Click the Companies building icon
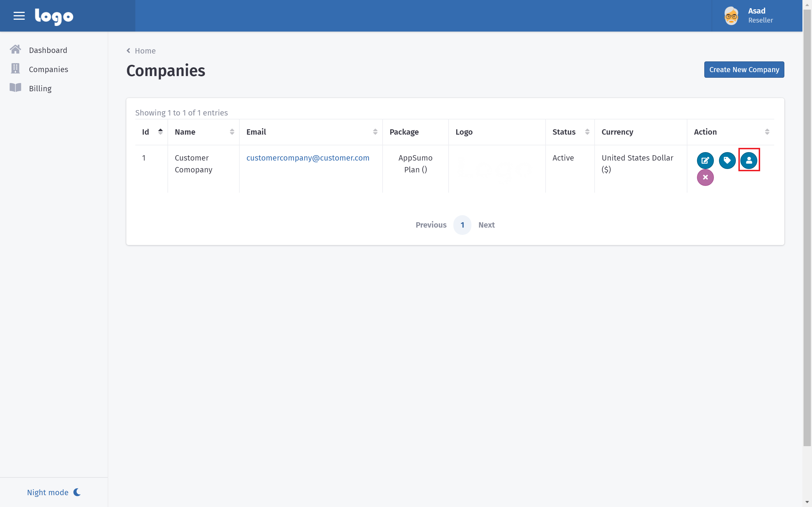This screenshot has height=507, width=812. [x=15, y=69]
